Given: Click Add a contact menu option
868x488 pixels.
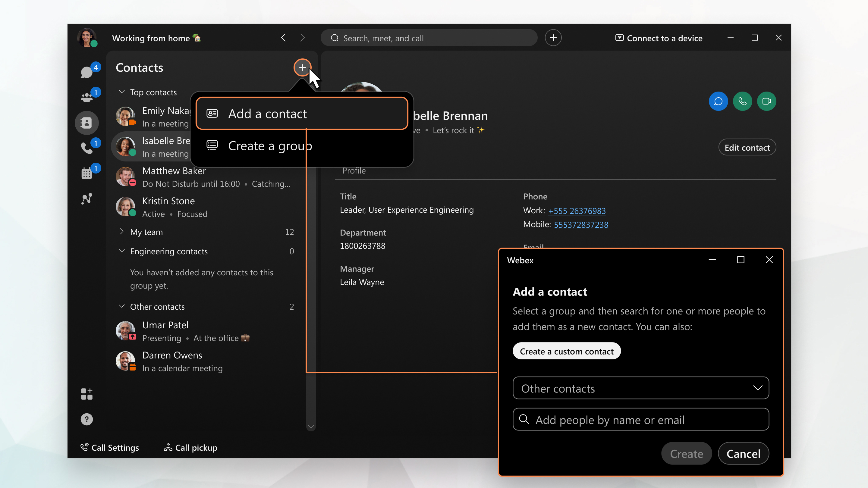Looking at the screenshot, I should click(x=301, y=113).
